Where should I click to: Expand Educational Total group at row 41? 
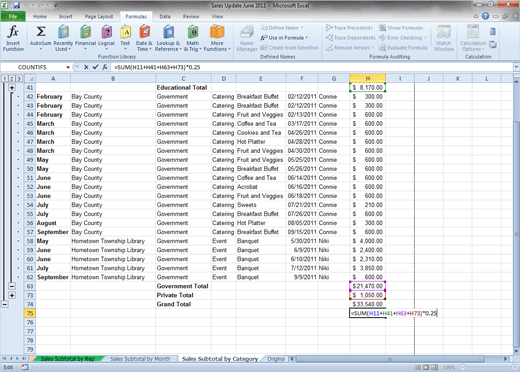click(x=12, y=88)
